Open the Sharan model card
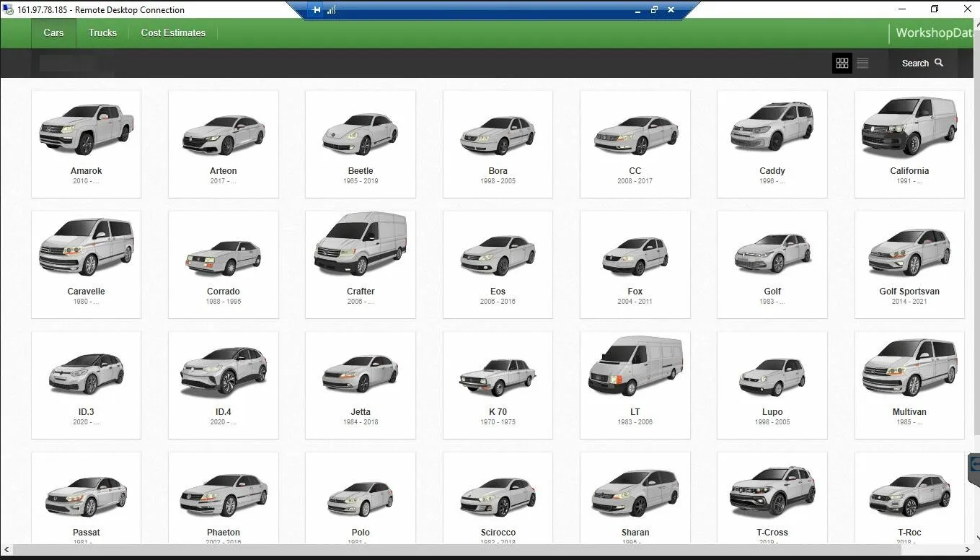The height and width of the screenshot is (560, 980). pyautogui.click(x=635, y=498)
